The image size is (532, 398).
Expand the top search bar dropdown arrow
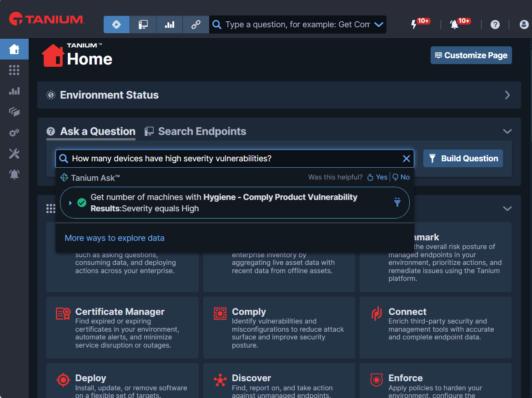379,25
